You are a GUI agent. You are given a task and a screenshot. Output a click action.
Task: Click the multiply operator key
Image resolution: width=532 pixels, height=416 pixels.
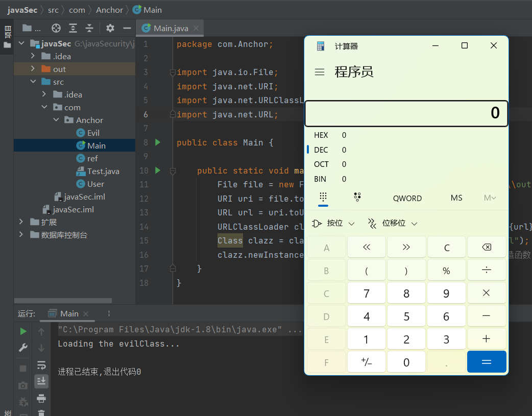pyautogui.click(x=487, y=293)
